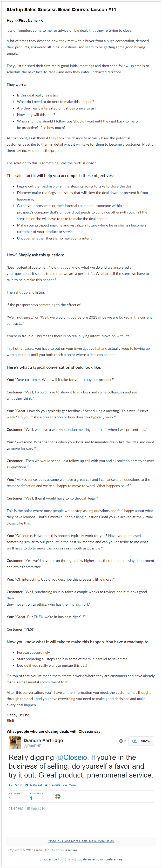Click the Lesson #11 email heading
The image size is (162, 868).
(x=62, y=9)
